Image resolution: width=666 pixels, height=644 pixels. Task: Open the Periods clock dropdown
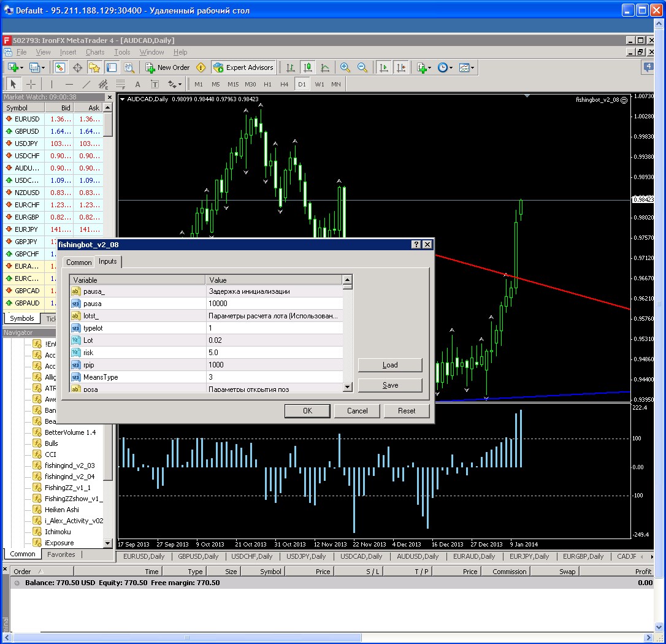(445, 67)
